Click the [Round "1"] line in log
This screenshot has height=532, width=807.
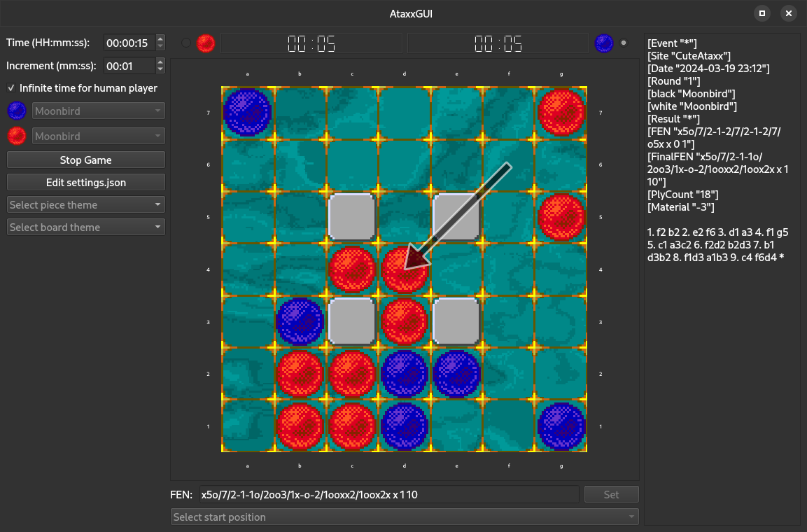tap(673, 80)
